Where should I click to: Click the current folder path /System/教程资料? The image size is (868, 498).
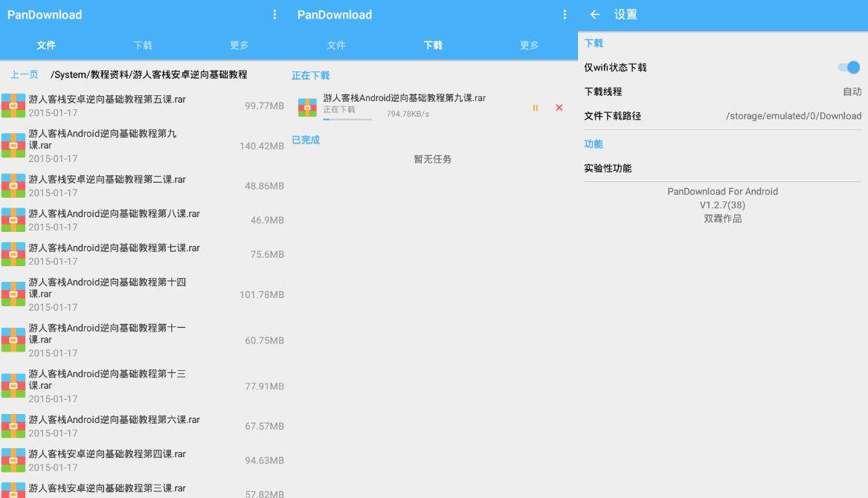(x=149, y=74)
